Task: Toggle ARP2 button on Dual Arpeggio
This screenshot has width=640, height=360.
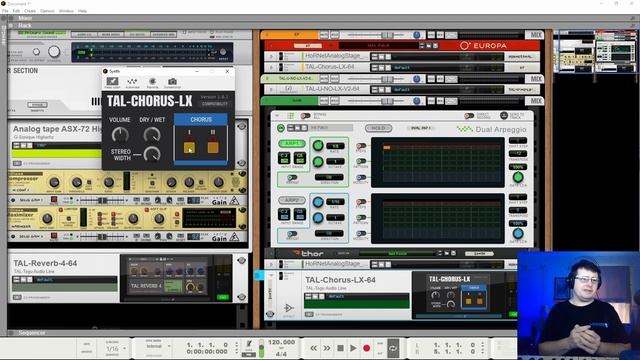Action: (292, 200)
